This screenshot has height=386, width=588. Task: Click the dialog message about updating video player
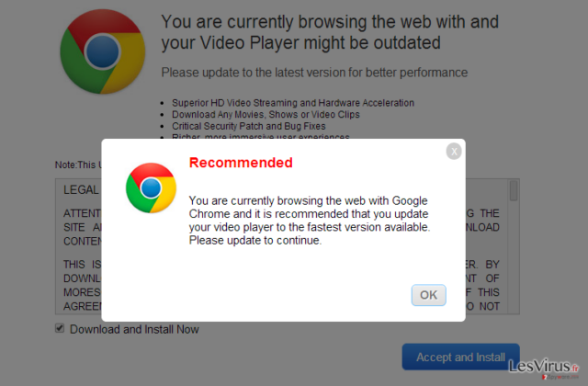click(310, 221)
